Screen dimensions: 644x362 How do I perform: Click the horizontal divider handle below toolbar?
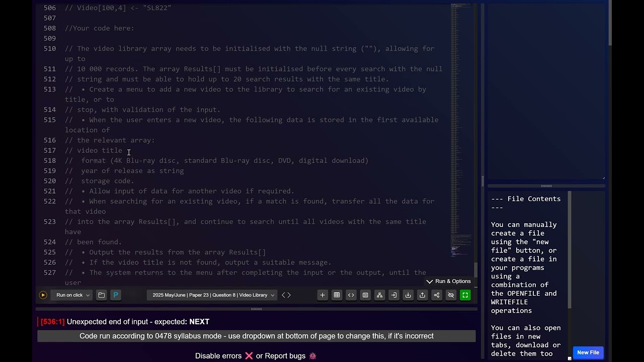257,309
